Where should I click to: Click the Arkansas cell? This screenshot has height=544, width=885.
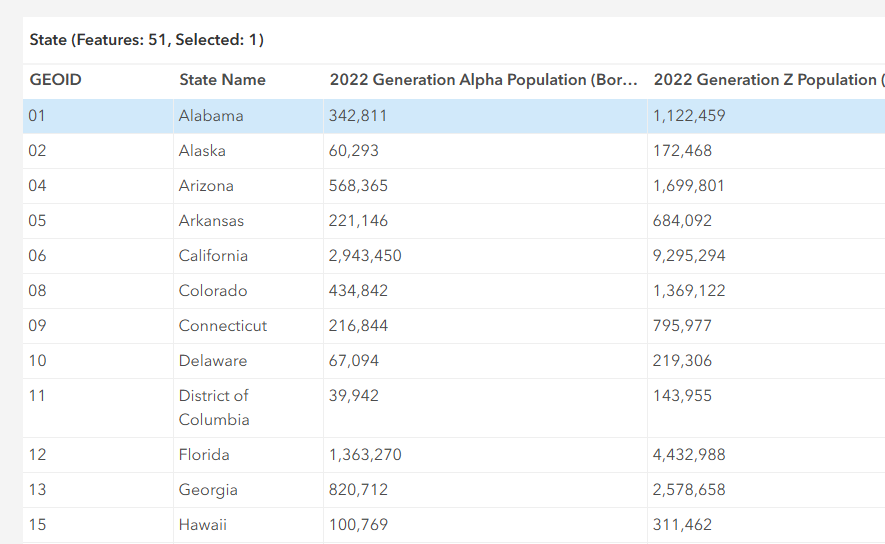[211, 221]
